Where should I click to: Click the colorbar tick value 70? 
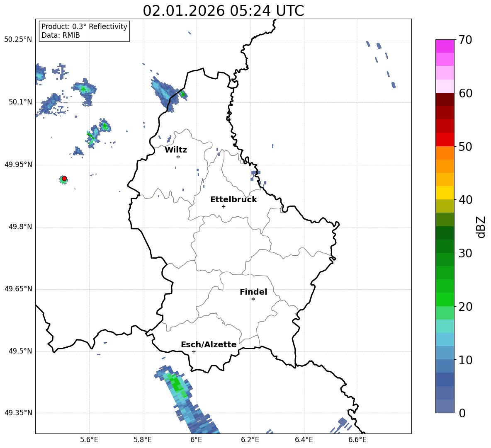465,40
